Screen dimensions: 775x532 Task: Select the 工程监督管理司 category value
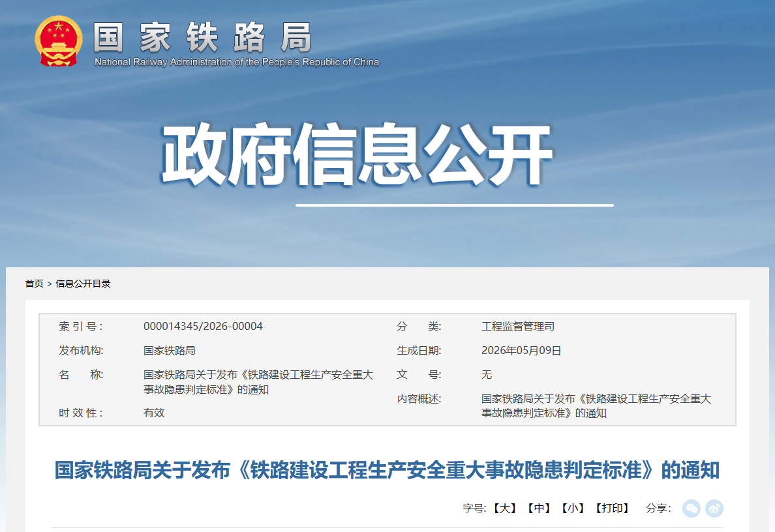(518, 326)
